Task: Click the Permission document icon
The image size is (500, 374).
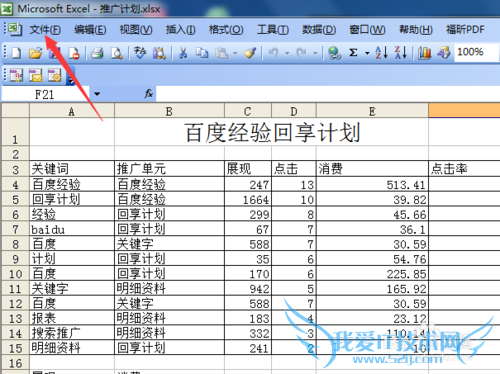Action: click(74, 53)
